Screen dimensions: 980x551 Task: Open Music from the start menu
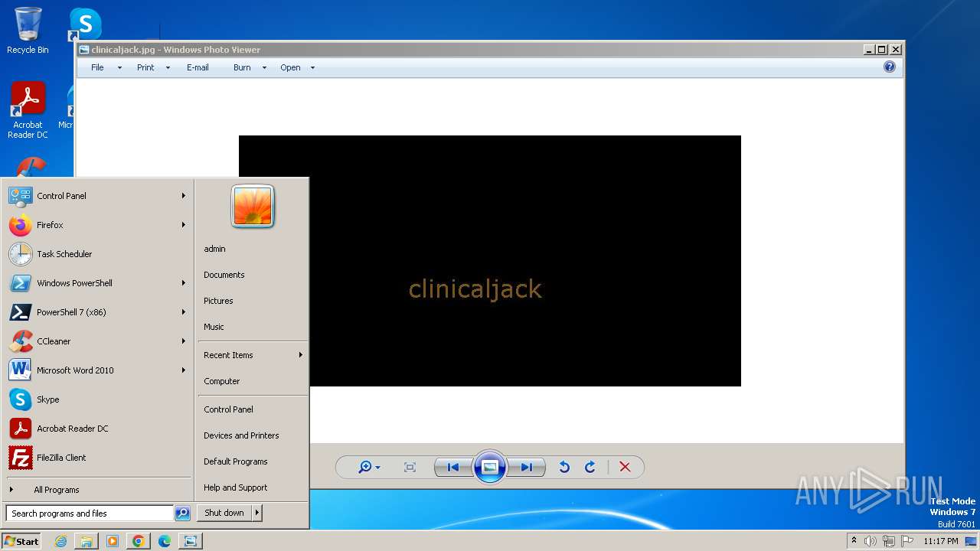(214, 327)
